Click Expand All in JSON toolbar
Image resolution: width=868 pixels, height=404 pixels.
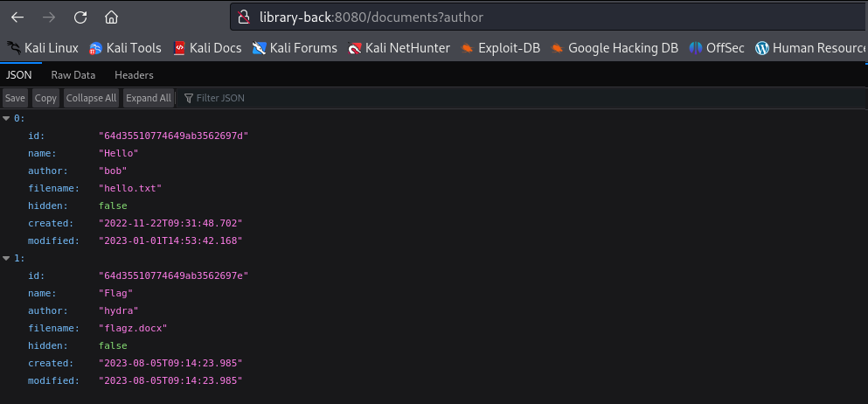(149, 98)
